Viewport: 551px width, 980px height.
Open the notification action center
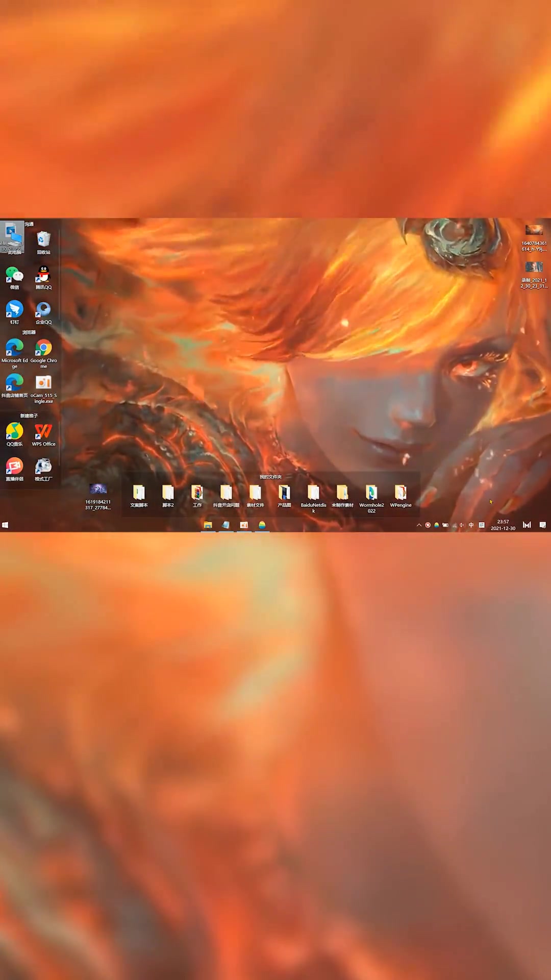pyautogui.click(x=542, y=525)
